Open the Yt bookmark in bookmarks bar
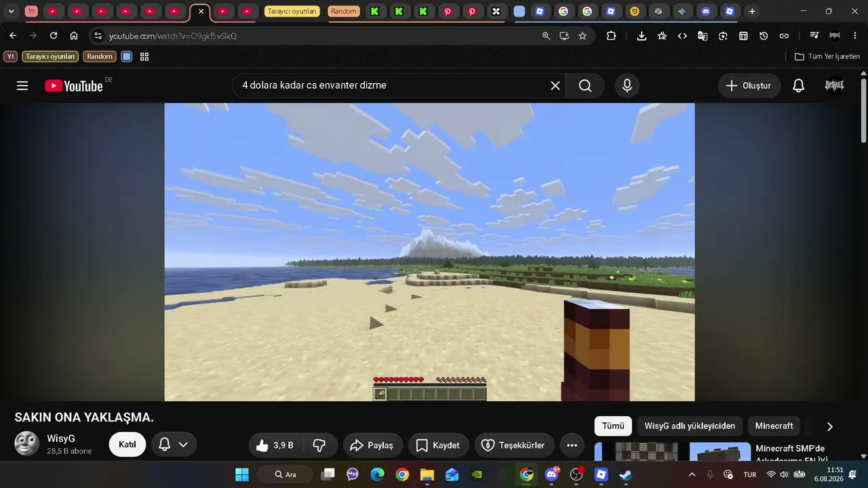 10,57
